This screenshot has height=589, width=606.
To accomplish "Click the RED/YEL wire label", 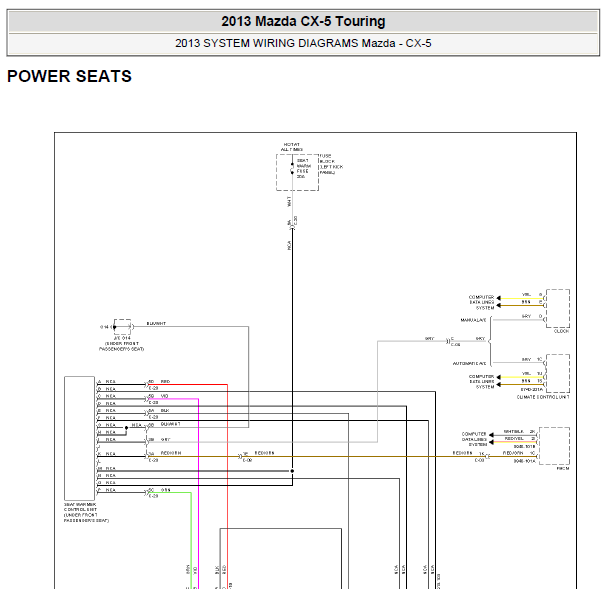I will [514, 438].
